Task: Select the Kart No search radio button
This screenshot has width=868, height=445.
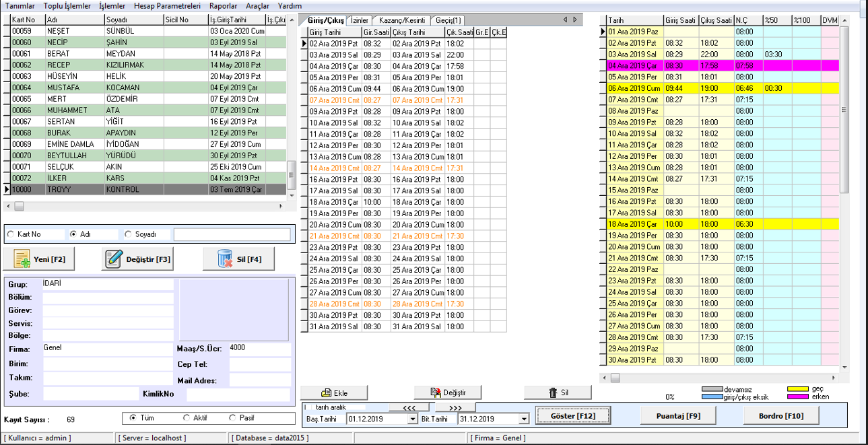Action: pyautogui.click(x=11, y=234)
